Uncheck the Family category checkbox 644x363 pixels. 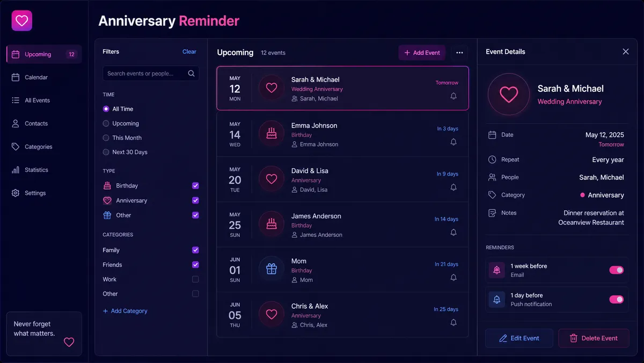(x=195, y=250)
